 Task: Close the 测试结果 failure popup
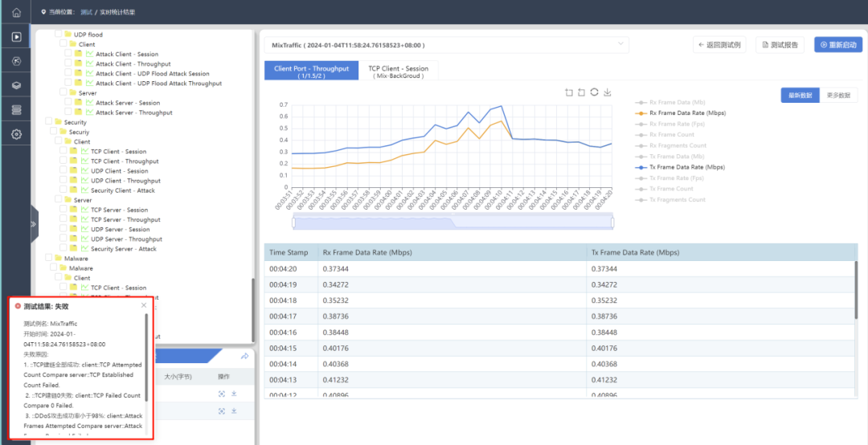[x=144, y=305]
